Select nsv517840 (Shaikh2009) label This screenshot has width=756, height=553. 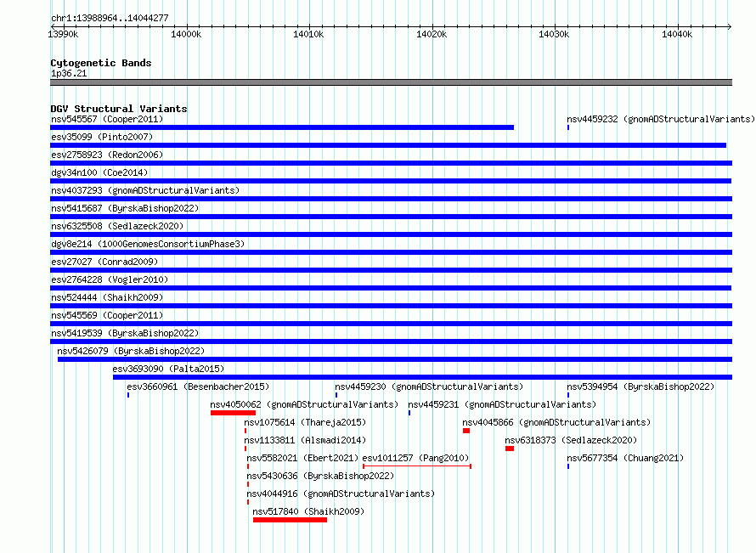pos(308,511)
